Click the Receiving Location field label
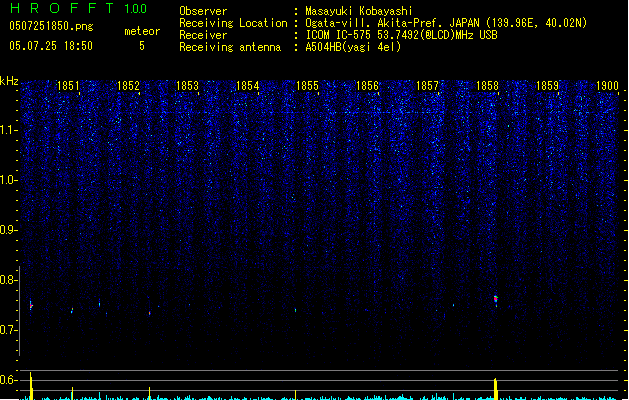629x400 pixels. pos(233,23)
